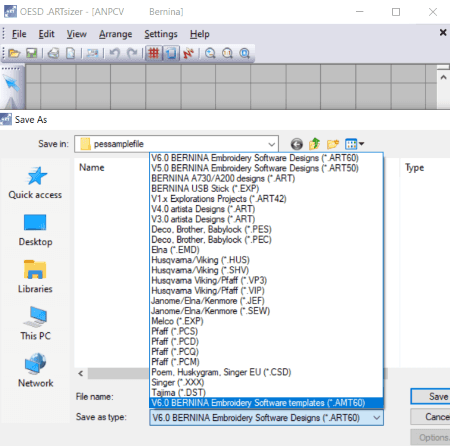The height and width of the screenshot is (446, 450).
Task: Select V3.0 artista Designs (*.ART)
Action: coord(266,219)
